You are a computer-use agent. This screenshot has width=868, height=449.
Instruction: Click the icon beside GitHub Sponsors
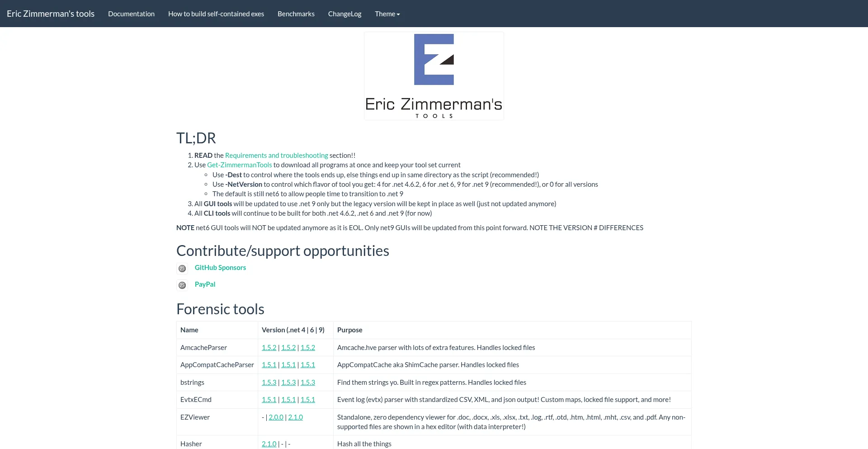[x=182, y=269]
